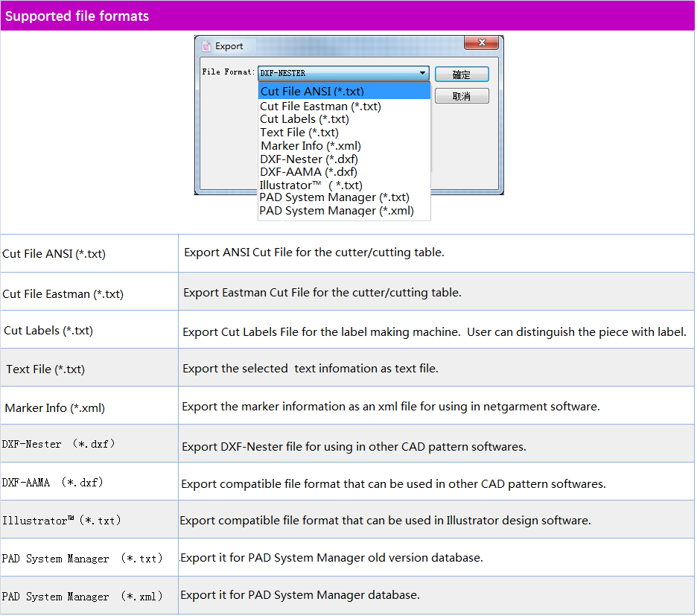
Task: Choose Marker Info (*.xml) in dropdown list
Action: tap(311, 146)
